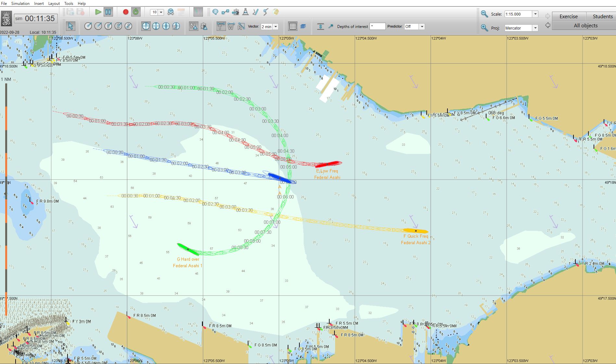The height and width of the screenshot is (364, 616).
Task: Start simulation with the green play button
Action: coord(98,12)
